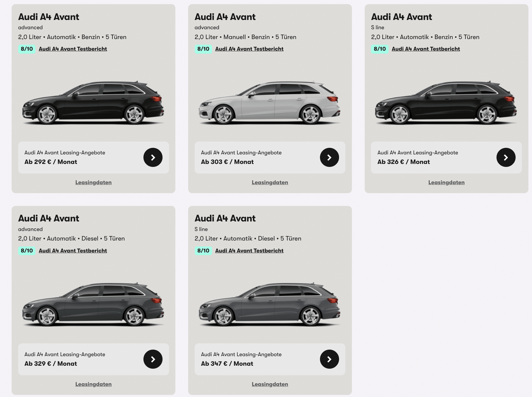Screen dimensions: 532x397
Task: Click the 8/10 rating badge on Manuell card
Action: pos(203,49)
